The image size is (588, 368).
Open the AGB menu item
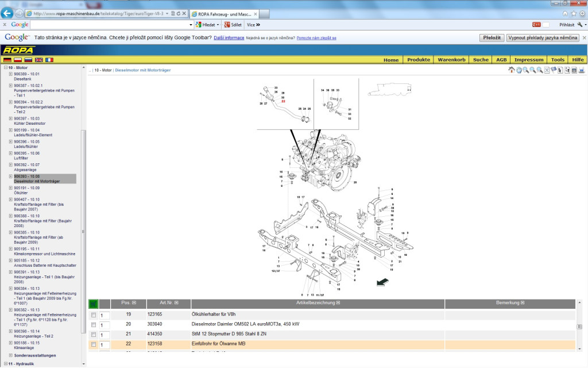click(501, 60)
